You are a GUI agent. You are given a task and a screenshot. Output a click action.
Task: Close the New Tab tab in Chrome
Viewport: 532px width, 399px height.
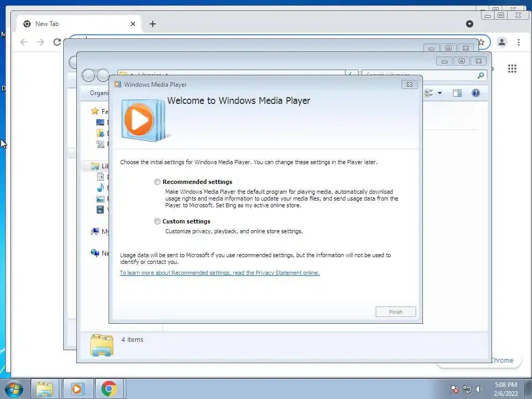coord(133,24)
